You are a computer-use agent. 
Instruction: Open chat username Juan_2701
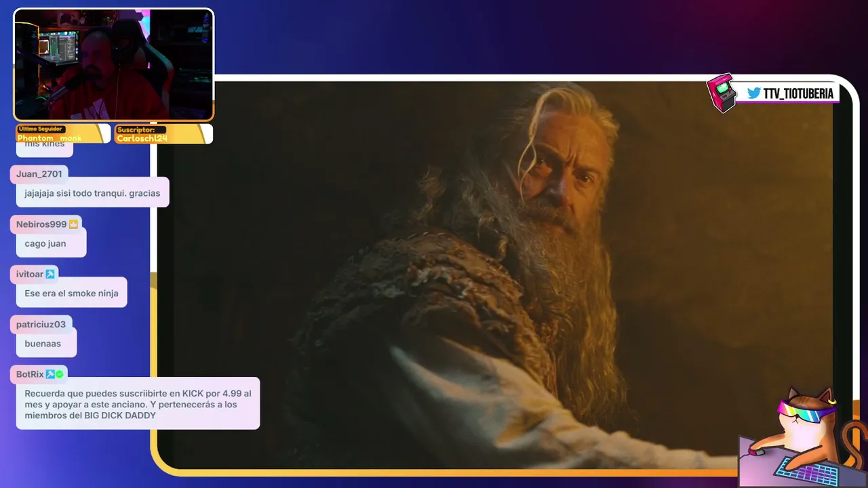39,174
